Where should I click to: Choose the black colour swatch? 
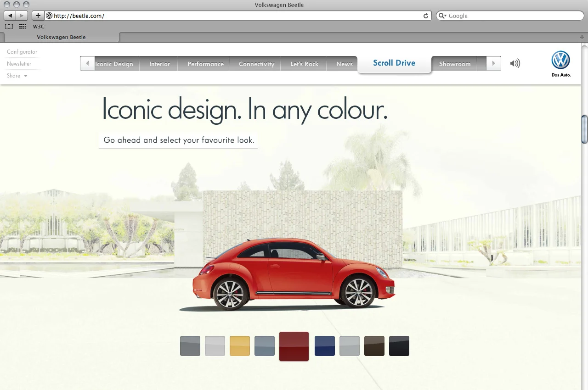click(399, 346)
